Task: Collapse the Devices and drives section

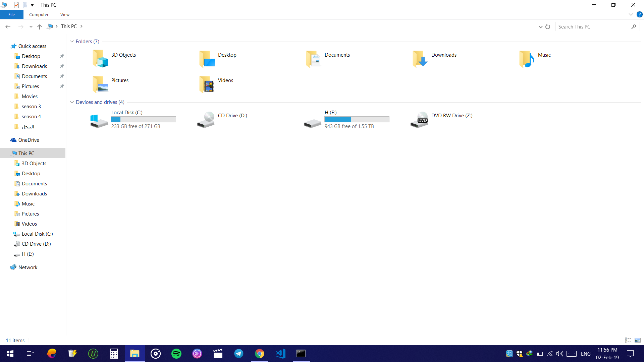Action: (72, 102)
